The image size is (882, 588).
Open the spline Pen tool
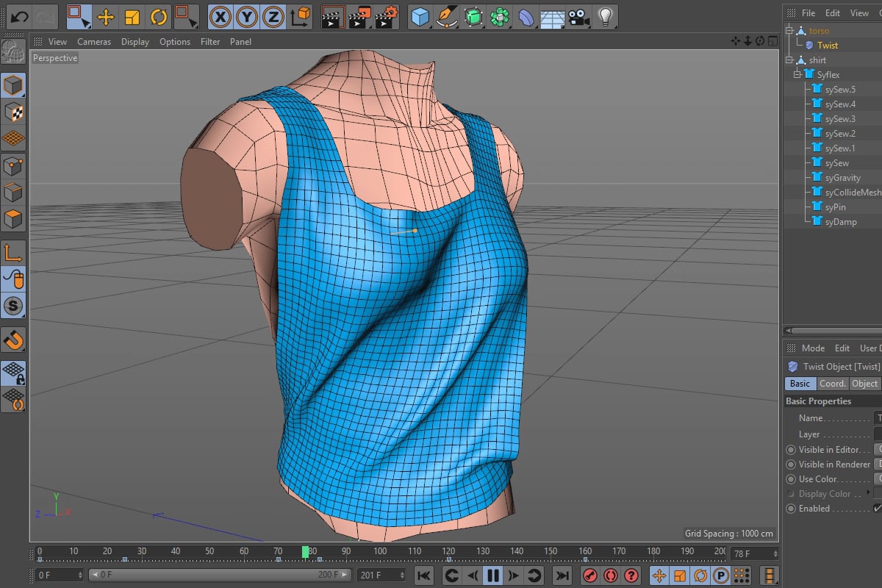(x=447, y=16)
